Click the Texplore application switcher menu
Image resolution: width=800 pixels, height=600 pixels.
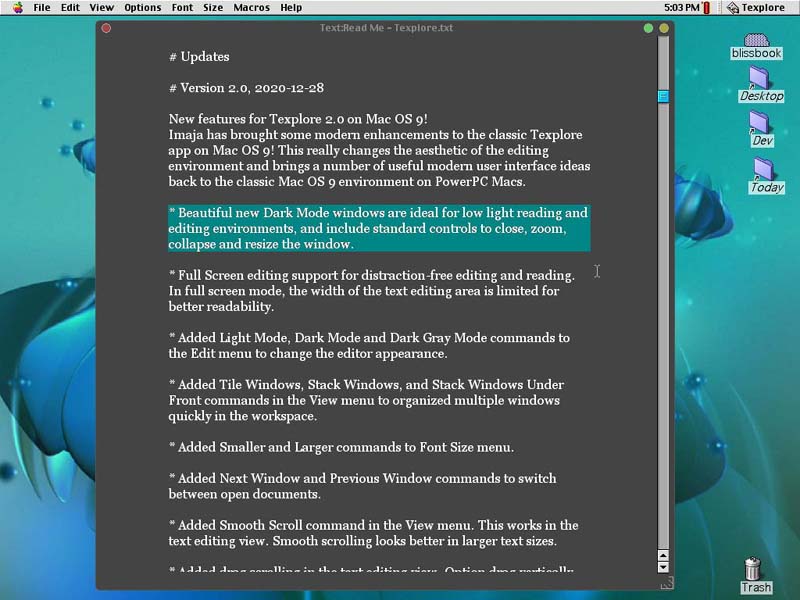pyautogui.click(x=756, y=8)
